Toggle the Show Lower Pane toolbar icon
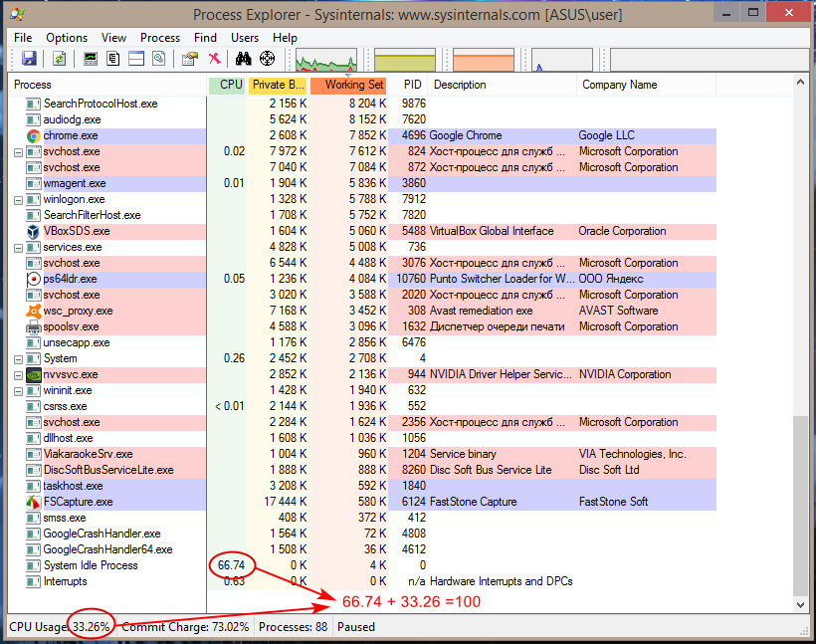Image resolution: width=816 pixels, height=644 pixels. click(136, 60)
